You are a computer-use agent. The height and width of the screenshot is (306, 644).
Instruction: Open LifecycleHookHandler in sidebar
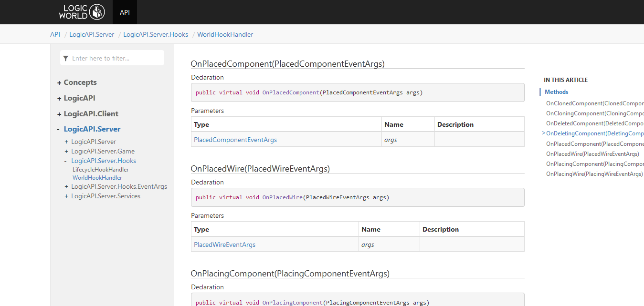pos(100,170)
